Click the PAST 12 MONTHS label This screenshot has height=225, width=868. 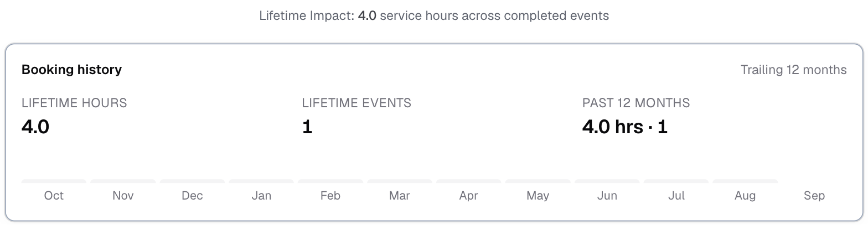click(636, 103)
